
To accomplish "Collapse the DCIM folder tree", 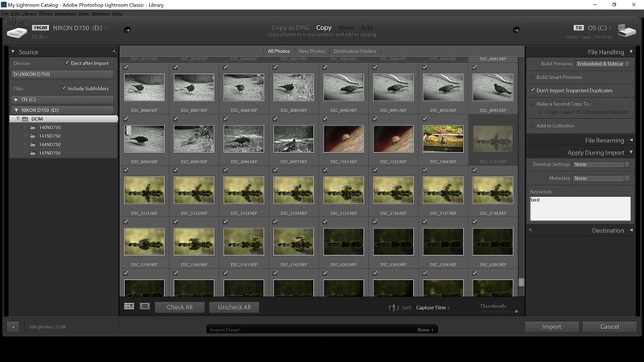I will pyautogui.click(x=18, y=118).
